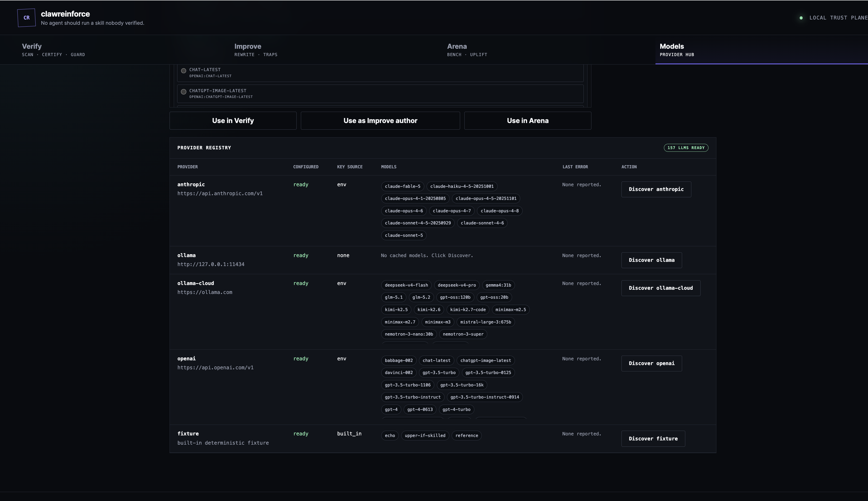The width and height of the screenshot is (868, 501).
Task: Click the claude-sonnet-4-6 chip
Action: coord(482,223)
